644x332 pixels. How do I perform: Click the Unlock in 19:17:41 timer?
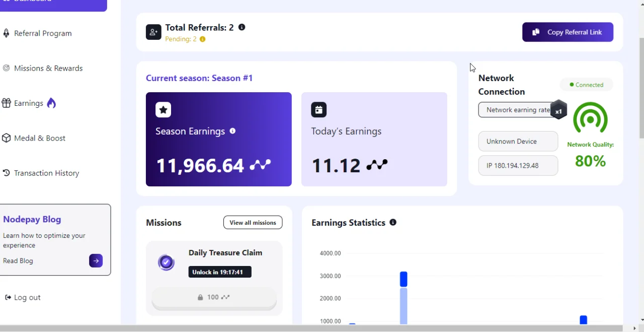220,272
